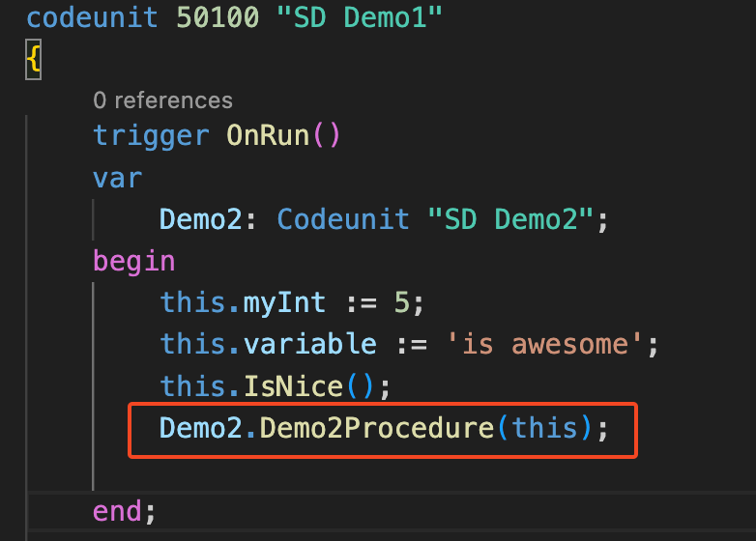Click the trigger keyword
Viewport: 756px width, 541px height.
151,135
